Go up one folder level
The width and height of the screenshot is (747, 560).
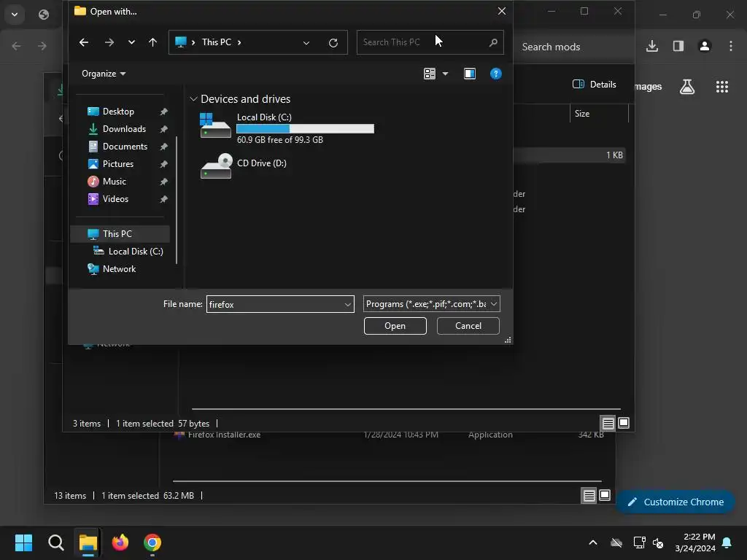tap(152, 42)
